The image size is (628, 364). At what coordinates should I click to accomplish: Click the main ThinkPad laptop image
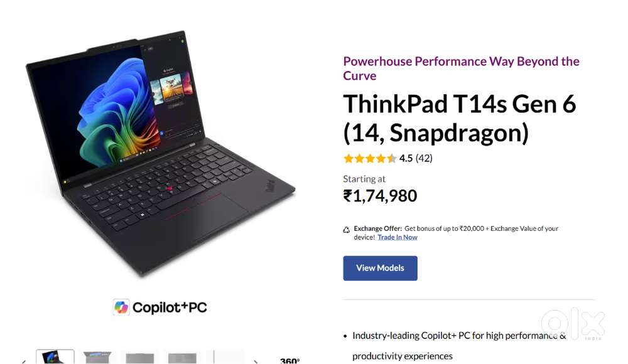pos(160,154)
